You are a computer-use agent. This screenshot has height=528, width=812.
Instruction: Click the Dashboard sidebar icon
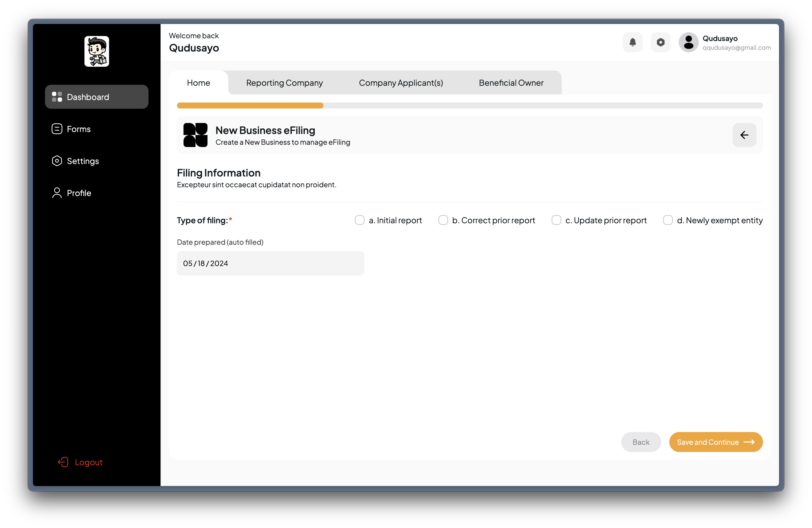[x=57, y=96]
